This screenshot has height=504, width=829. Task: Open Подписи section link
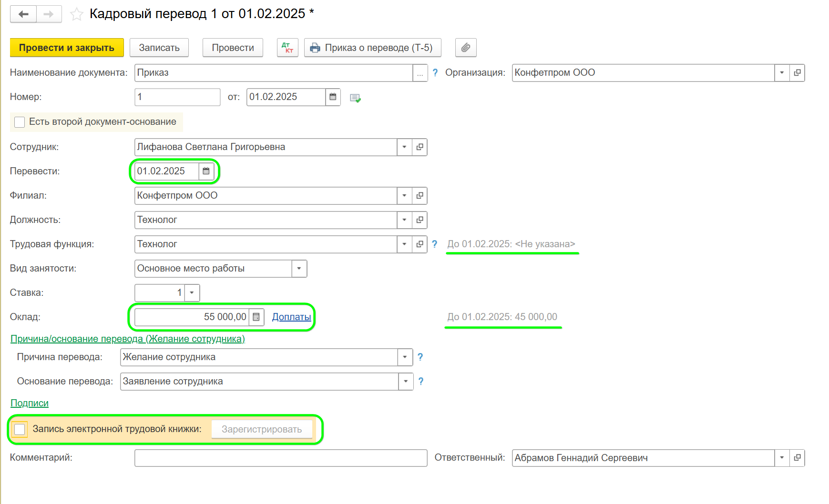coord(30,403)
